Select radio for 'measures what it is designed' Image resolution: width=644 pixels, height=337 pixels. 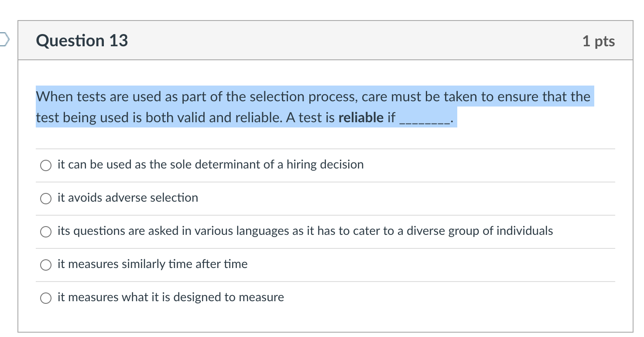[46, 298]
